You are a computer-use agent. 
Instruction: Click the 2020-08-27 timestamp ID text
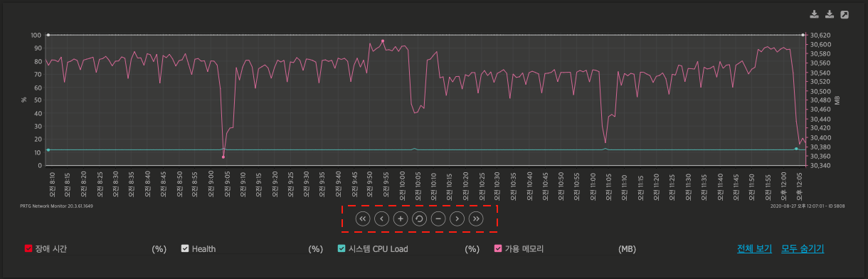808,206
